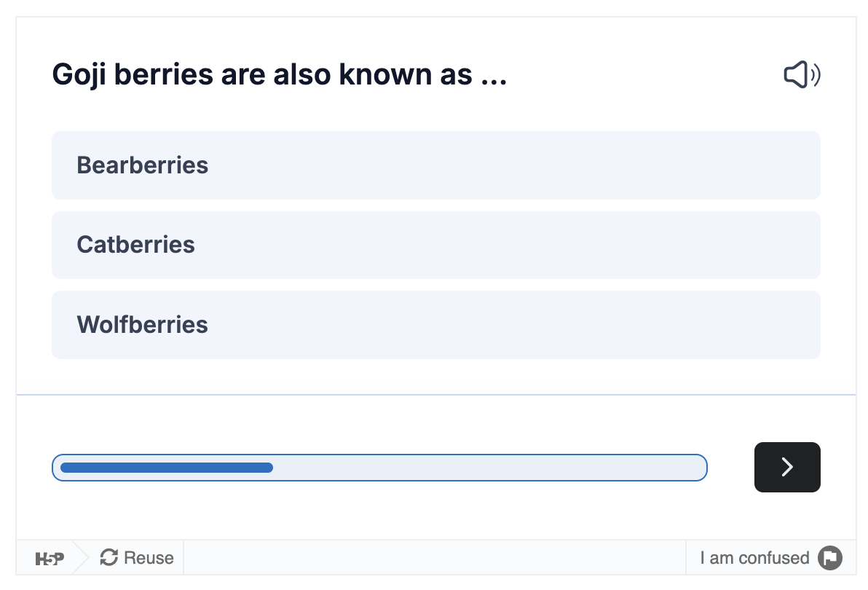Click the Reuse text label in footer
The image size is (868, 590).
(x=149, y=558)
